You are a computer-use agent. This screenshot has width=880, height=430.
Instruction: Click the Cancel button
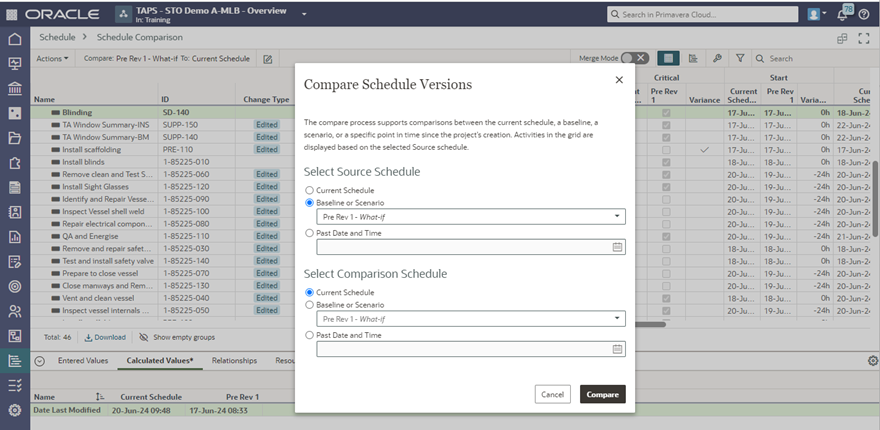click(x=552, y=395)
